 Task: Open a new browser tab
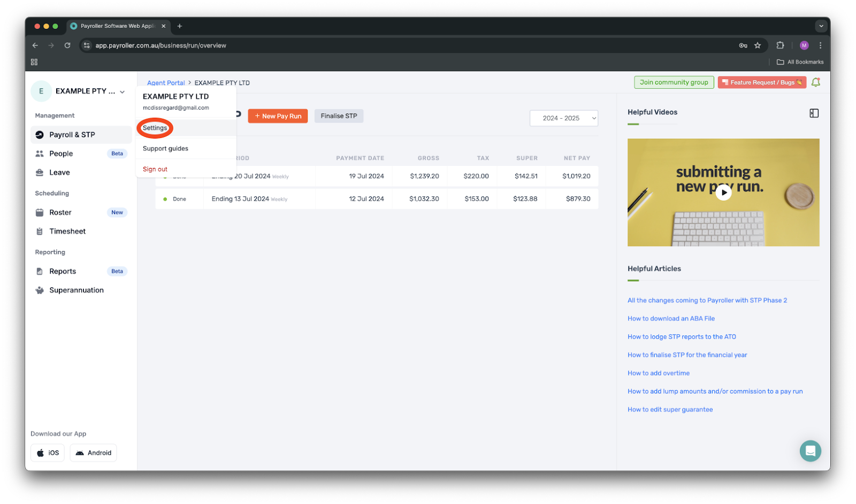[x=180, y=26]
